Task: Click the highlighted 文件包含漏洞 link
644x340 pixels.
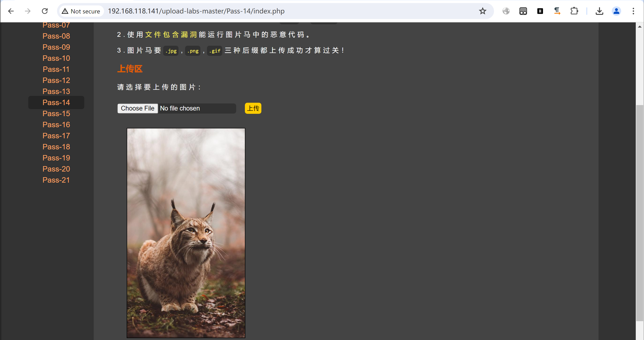Action: pos(171,35)
